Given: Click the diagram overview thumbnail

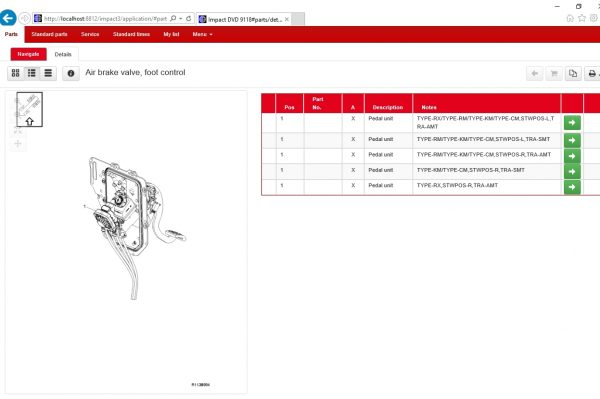Looking at the screenshot, I should click(x=29, y=109).
